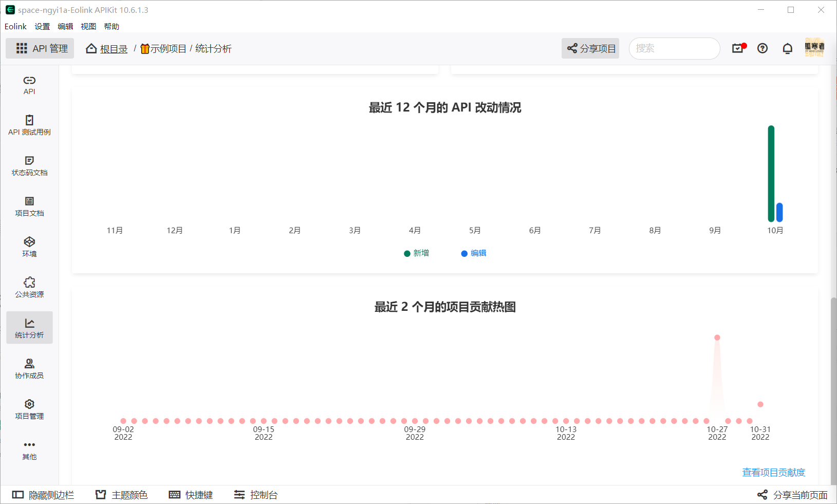Screen dimensions: 837x504
Task: Open 控制台 from status bar
Action: pos(256,495)
